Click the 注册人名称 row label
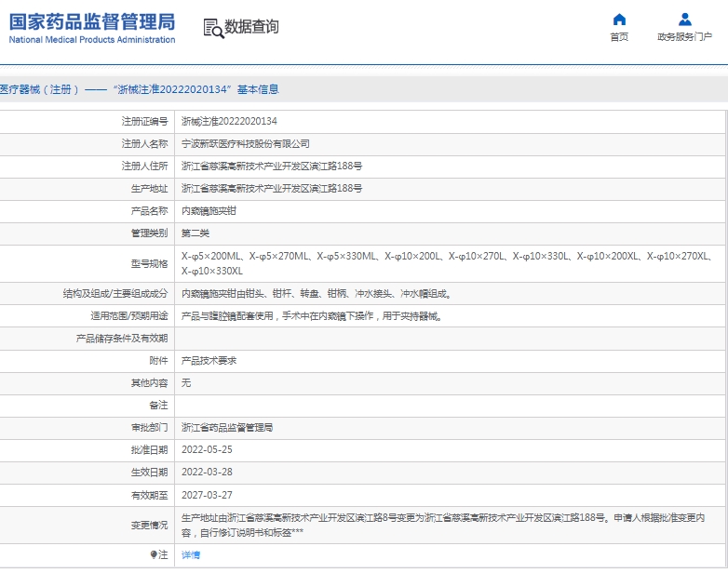This screenshot has width=728, height=573. tap(145, 144)
